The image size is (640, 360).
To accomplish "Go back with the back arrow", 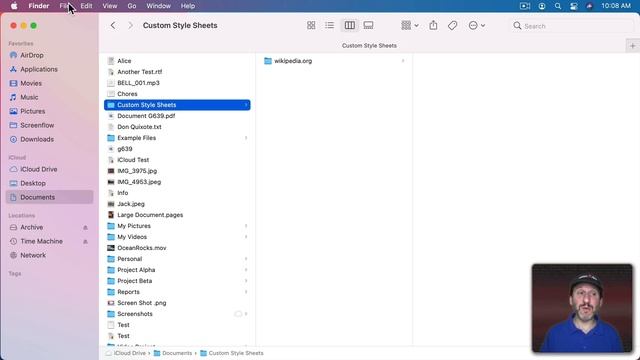I will tap(113, 25).
